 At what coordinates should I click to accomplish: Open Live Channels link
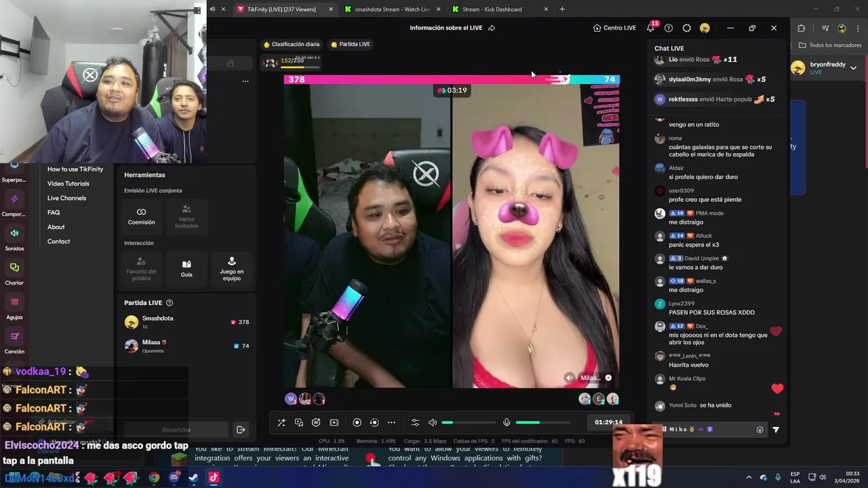[x=66, y=198]
